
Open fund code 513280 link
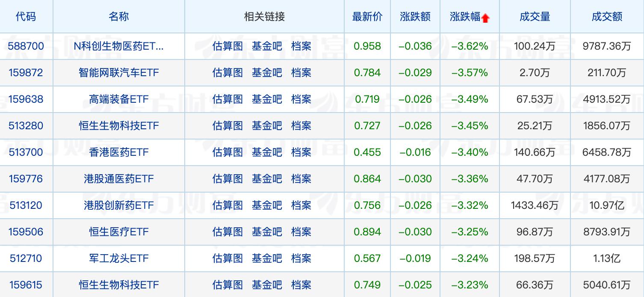(26, 126)
